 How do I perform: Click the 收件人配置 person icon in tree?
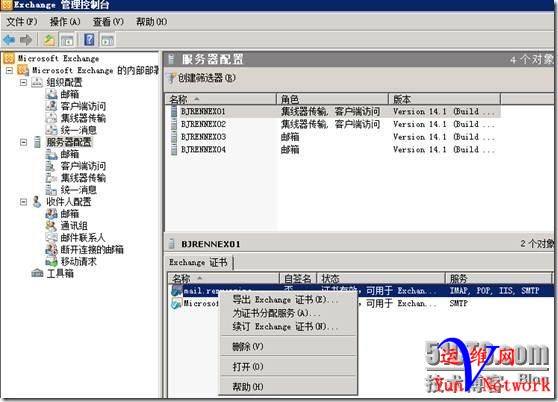(x=36, y=202)
